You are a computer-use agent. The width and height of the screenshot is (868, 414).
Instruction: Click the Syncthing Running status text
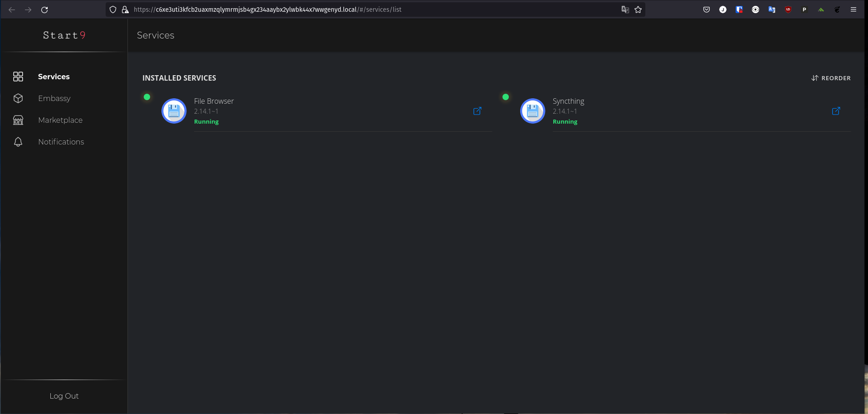tap(565, 121)
